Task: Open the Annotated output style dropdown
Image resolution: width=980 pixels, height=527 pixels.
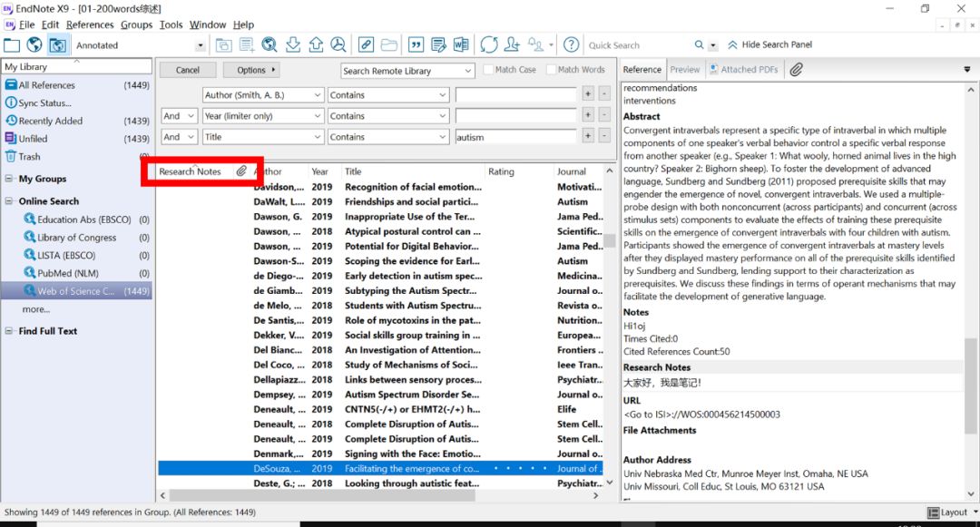Action: pyautogui.click(x=201, y=45)
